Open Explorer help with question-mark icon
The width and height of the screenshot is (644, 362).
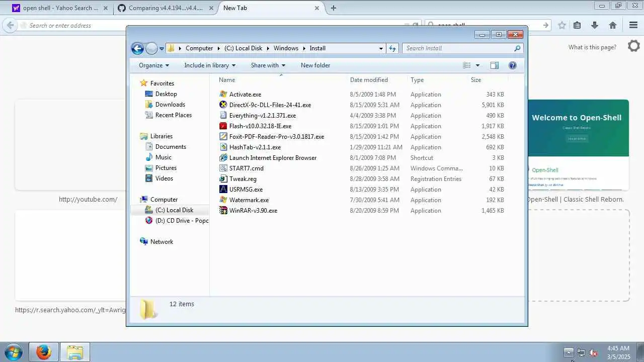[x=513, y=65]
